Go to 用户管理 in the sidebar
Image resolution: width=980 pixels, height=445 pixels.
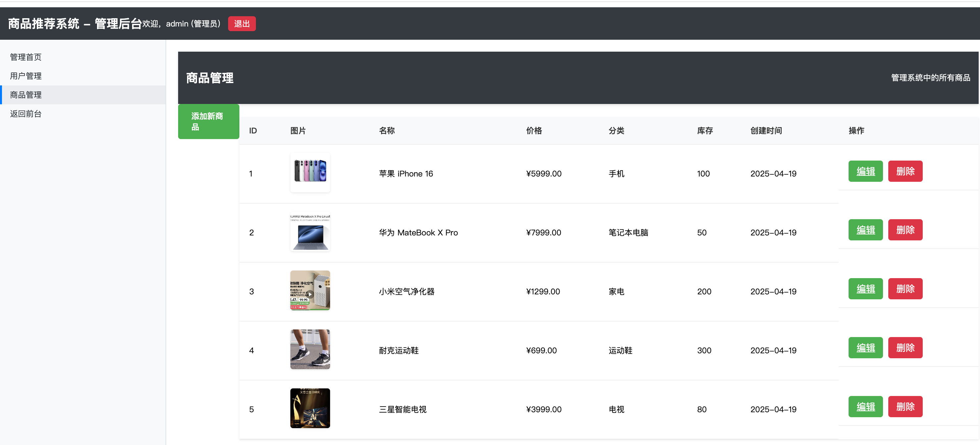[x=25, y=76]
